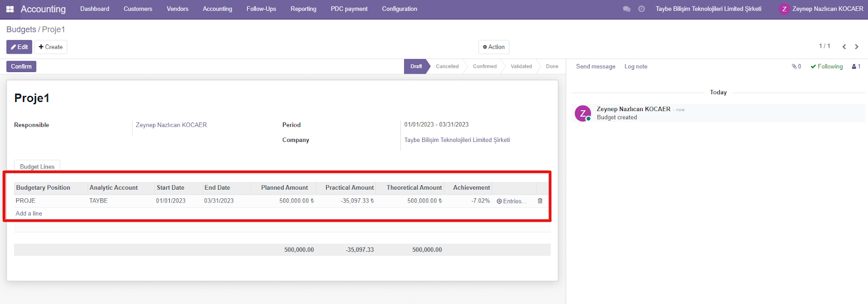
Task: Open the Reporting menu
Action: pos(303,9)
